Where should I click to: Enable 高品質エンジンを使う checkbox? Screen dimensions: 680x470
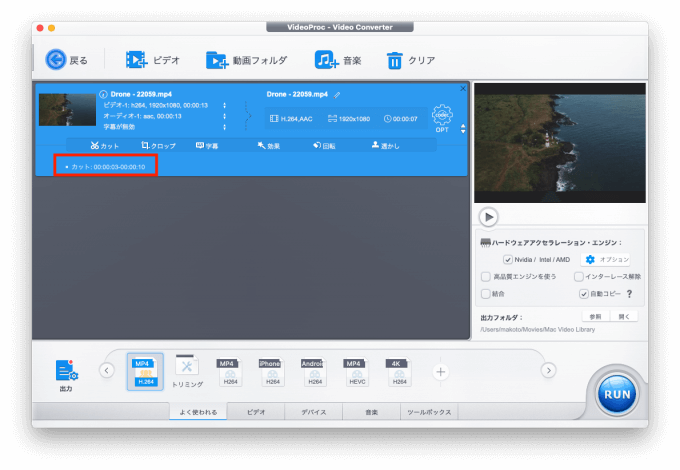[x=486, y=277]
